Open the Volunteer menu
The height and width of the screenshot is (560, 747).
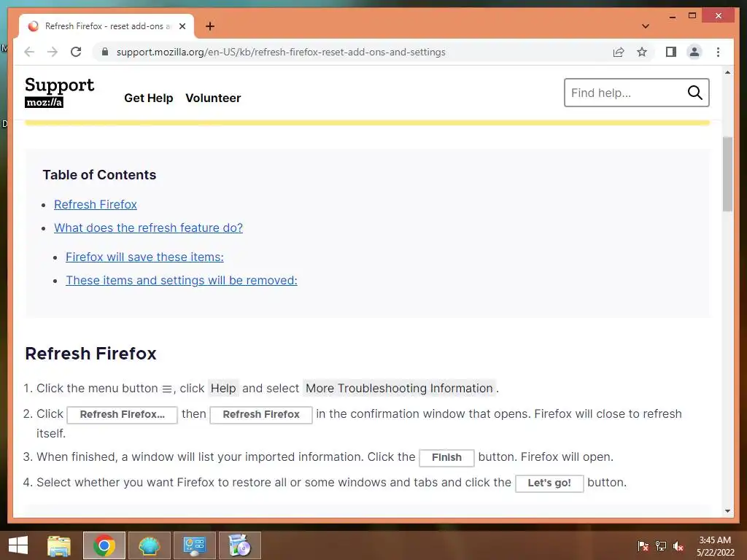[x=213, y=98]
